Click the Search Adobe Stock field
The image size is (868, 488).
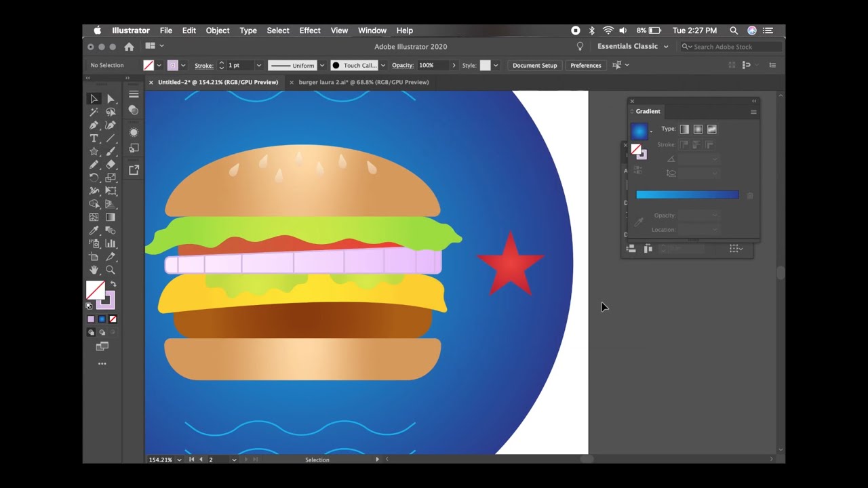coord(731,47)
